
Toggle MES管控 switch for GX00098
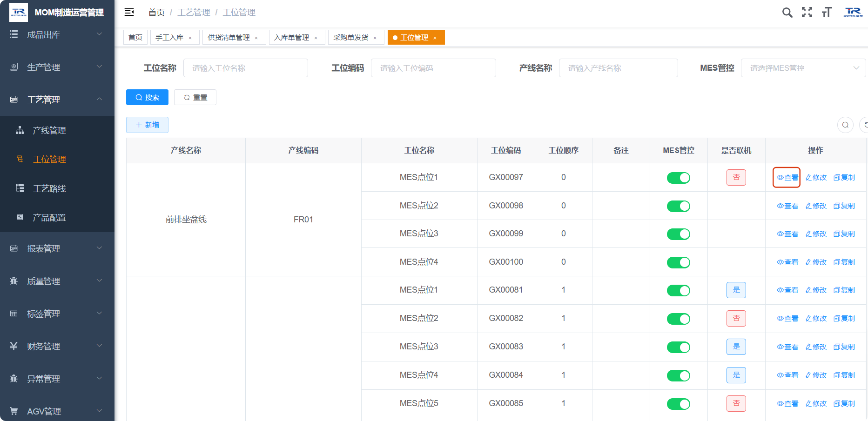click(x=679, y=206)
